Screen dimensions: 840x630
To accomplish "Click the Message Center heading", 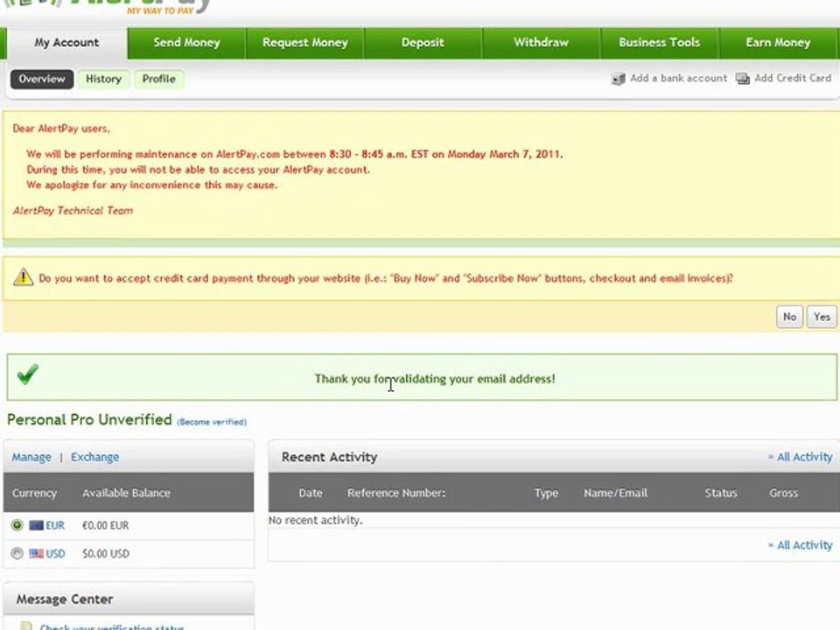I will (x=65, y=598).
